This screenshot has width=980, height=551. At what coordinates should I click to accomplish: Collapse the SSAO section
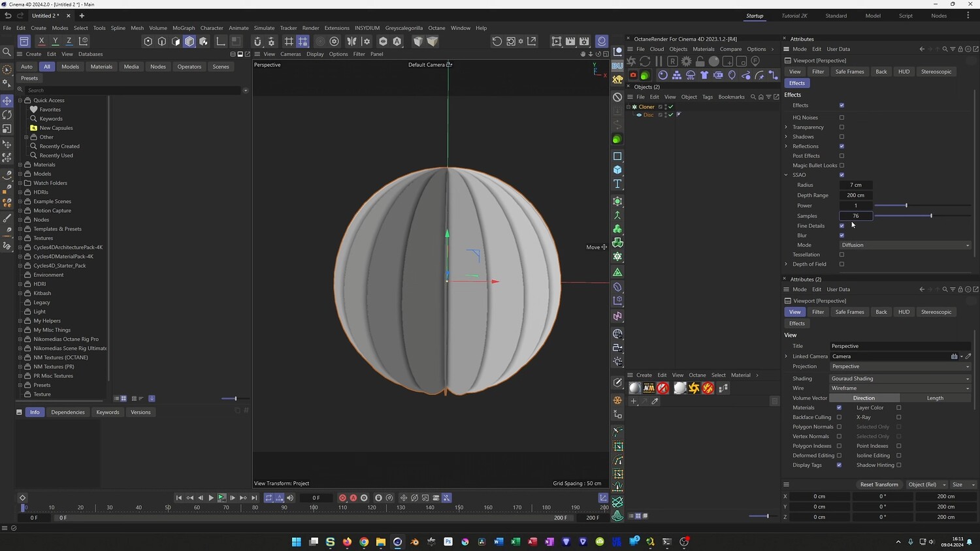pyautogui.click(x=786, y=175)
